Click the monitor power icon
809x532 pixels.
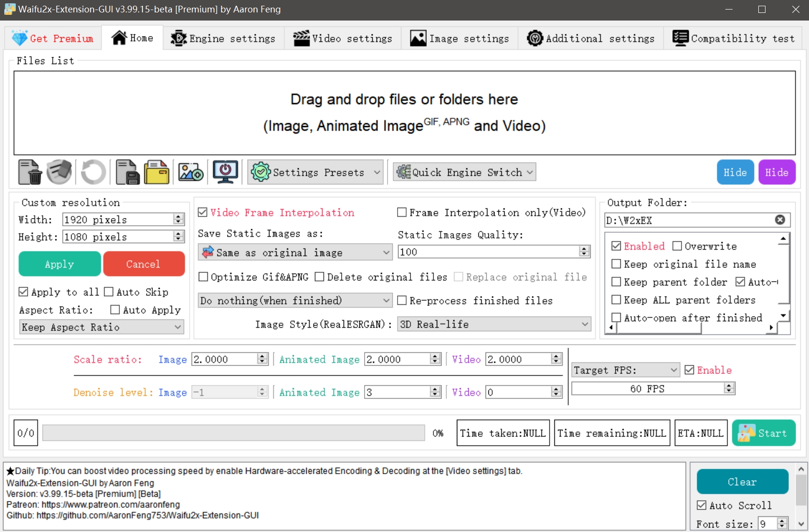pos(226,172)
